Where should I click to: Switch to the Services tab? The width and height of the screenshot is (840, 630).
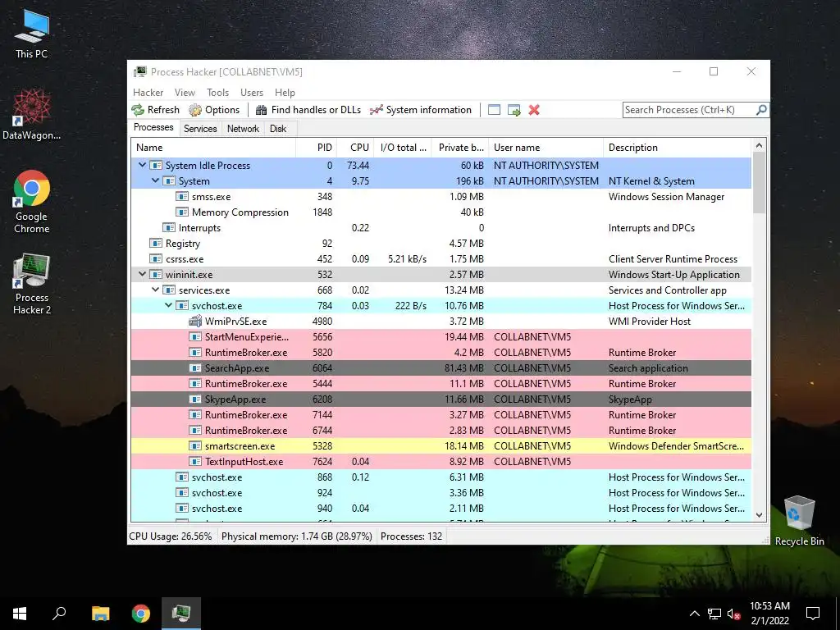tap(200, 129)
